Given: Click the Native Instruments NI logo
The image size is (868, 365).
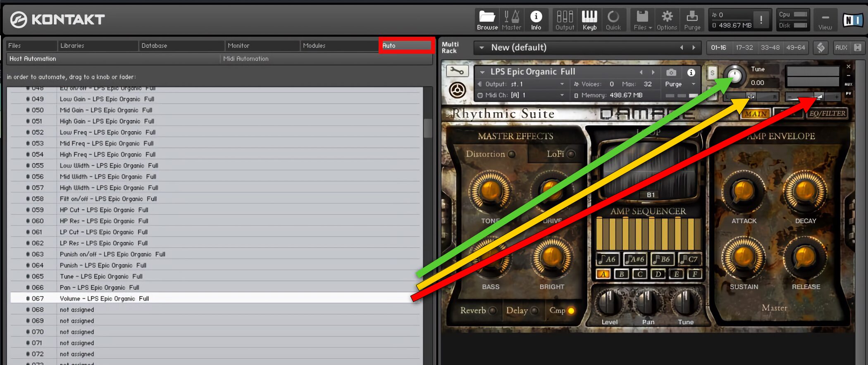Looking at the screenshot, I should tap(853, 20).
